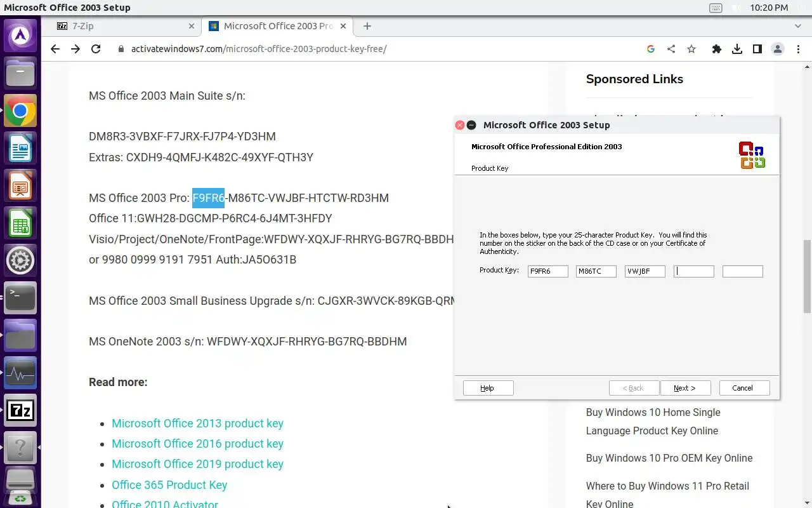View site security lock icon
This screenshot has height=508, width=812.
click(x=121, y=49)
